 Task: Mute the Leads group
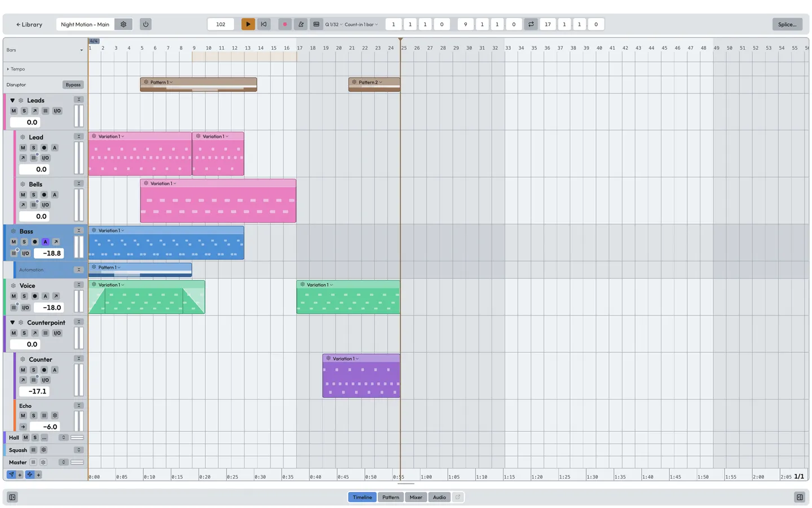14,111
